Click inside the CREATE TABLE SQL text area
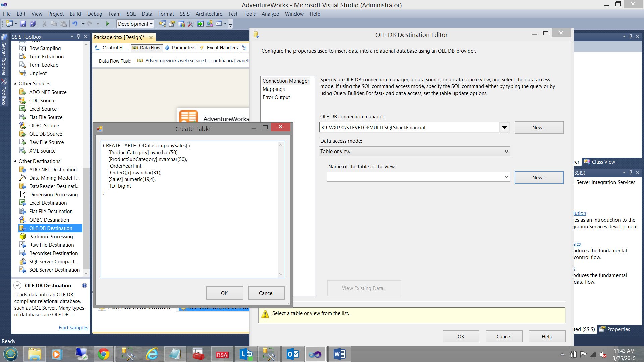This screenshot has height=362, width=644. [x=190, y=228]
